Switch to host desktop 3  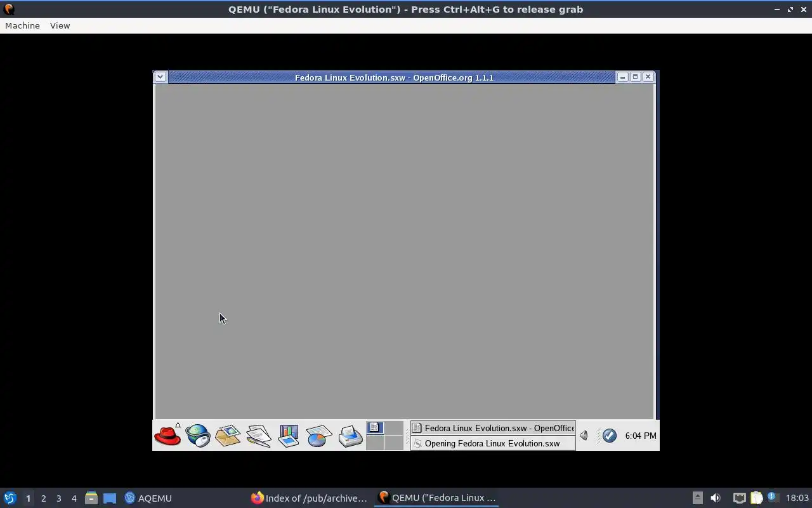tap(58, 498)
